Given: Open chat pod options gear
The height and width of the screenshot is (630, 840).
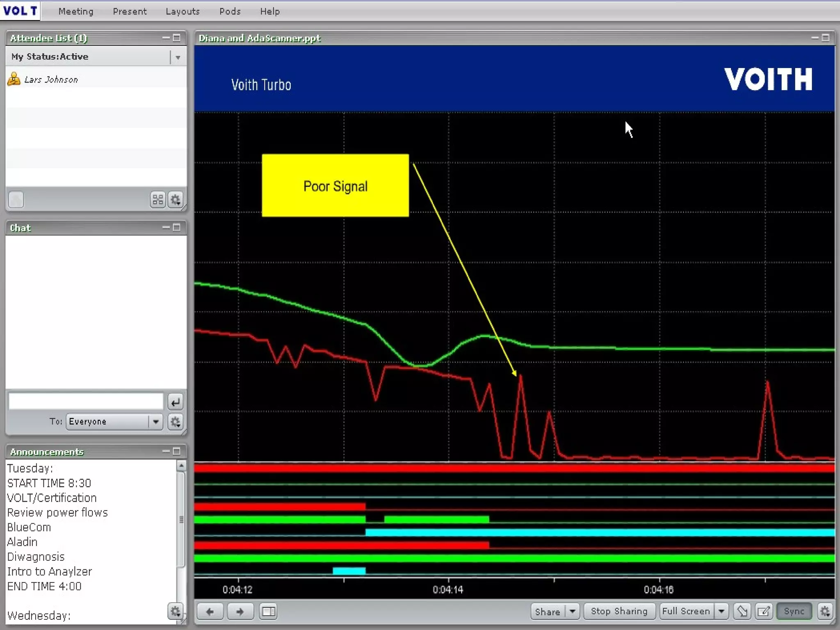Looking at the screenshot, I should [x=176, y=422].
